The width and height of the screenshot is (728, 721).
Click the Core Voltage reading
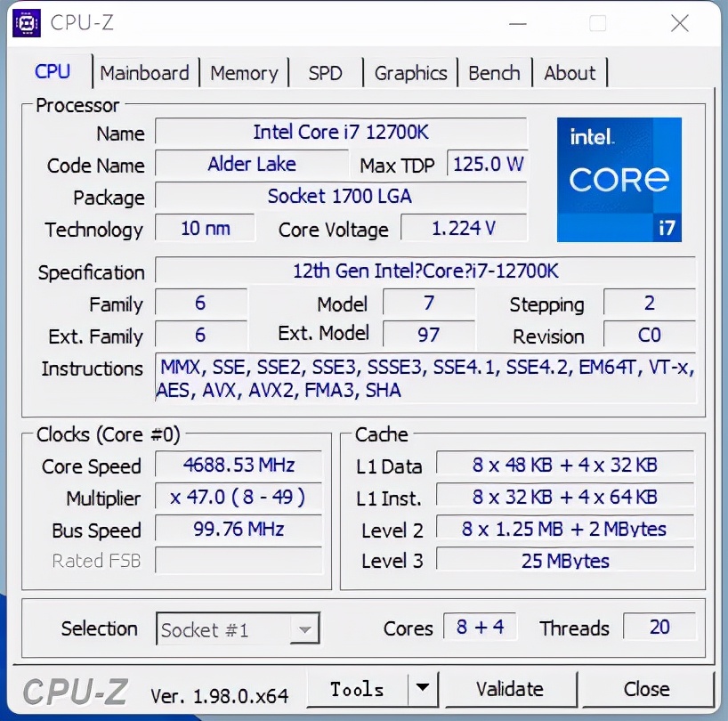click(x=464, y=229)
